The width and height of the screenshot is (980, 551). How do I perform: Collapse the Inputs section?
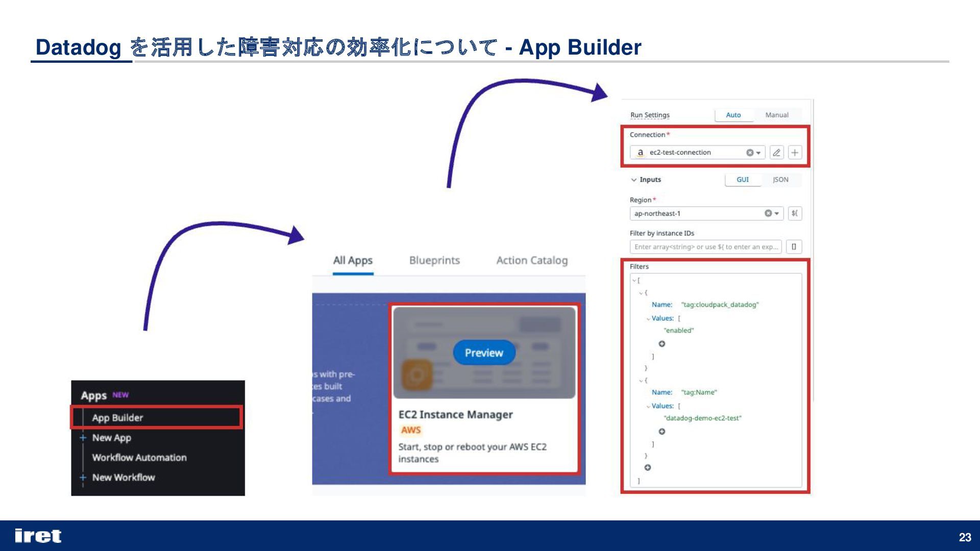click(x=634, y=180)
